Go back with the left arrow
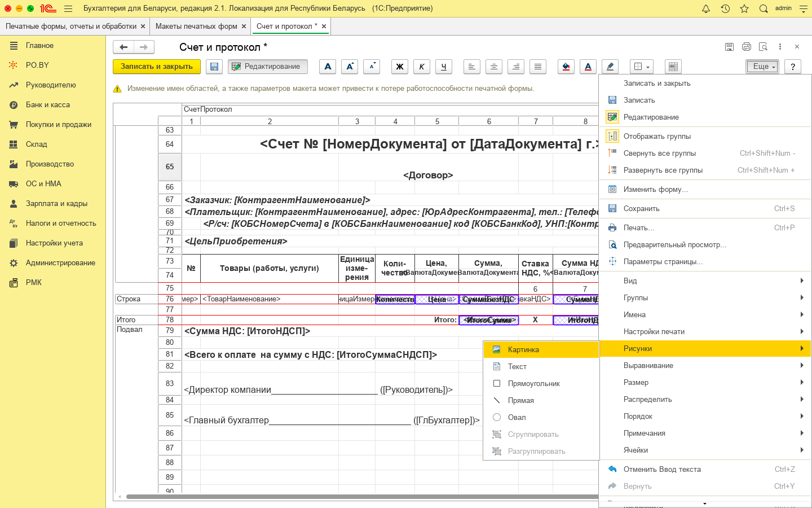 [123, 47]
